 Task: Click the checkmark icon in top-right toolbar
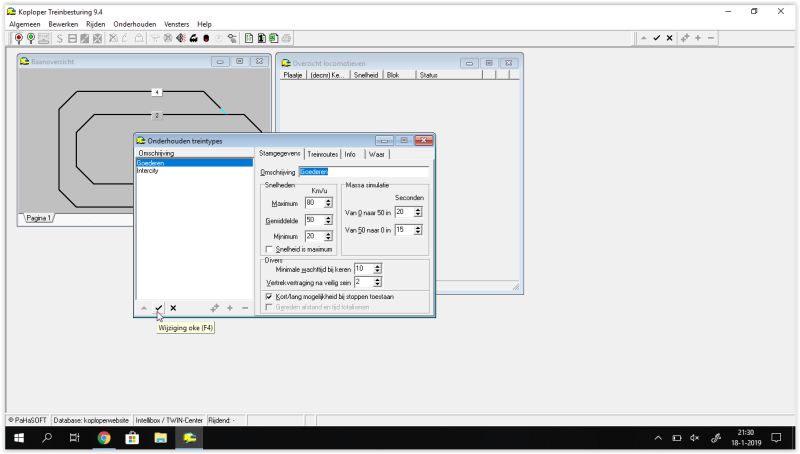pyautogui.click(x=657, y=38)
